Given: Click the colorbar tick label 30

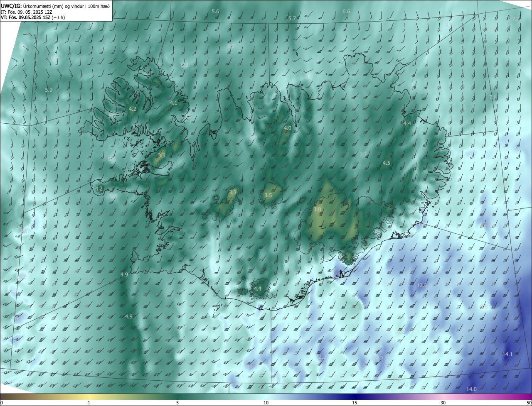Looking at the screenshot, I should pyautogui.click(x=443, y=403).
